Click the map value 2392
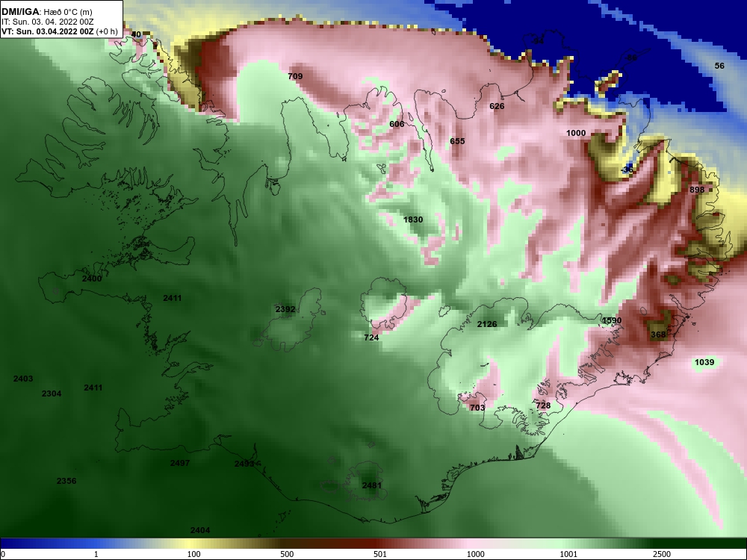Image resolution: width=747 pixels, height=560 pixels. (x=285, y=310)
